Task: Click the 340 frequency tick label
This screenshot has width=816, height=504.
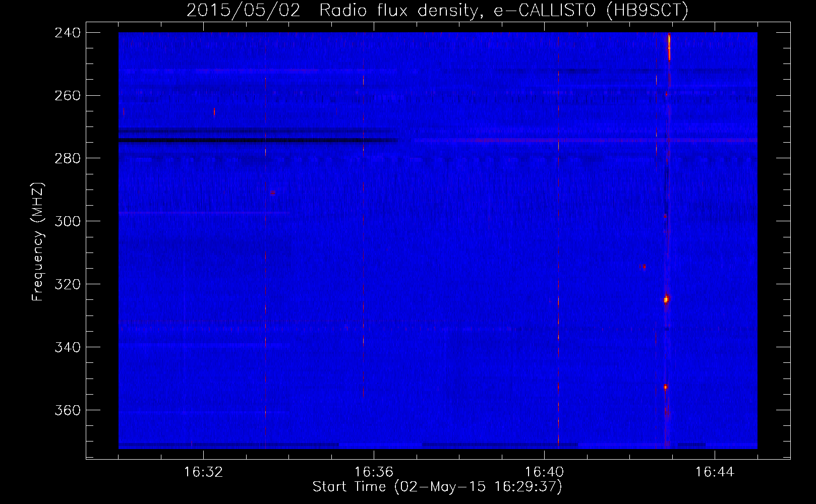Action: tap(67, 347)
